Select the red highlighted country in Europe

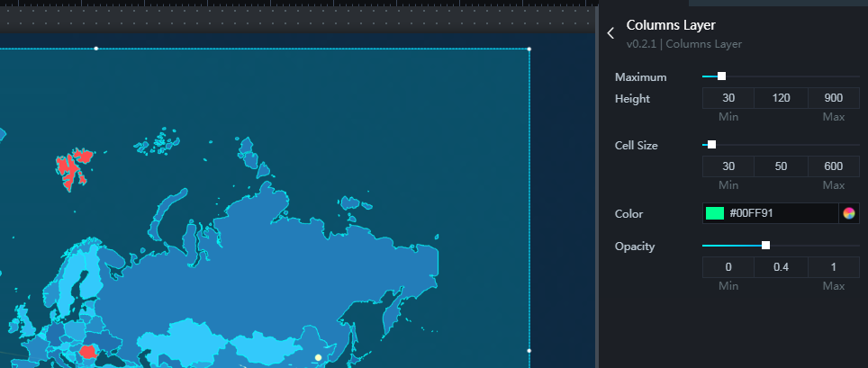pos(88,352)
